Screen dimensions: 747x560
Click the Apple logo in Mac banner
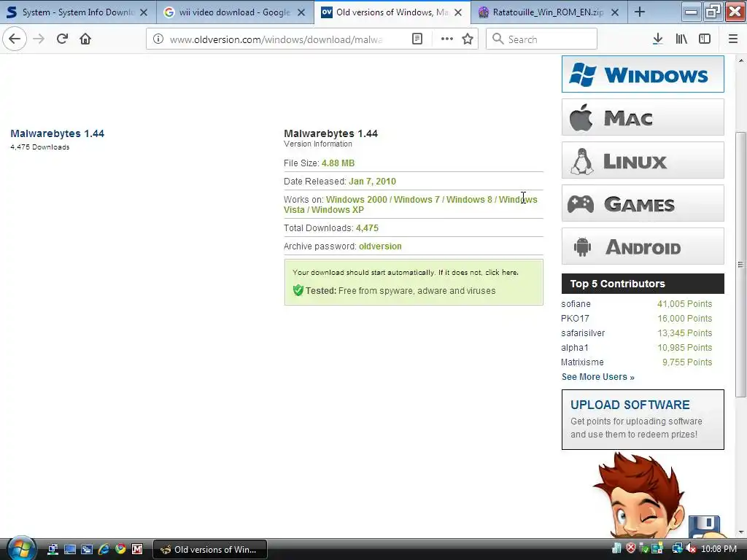[581, 117]
